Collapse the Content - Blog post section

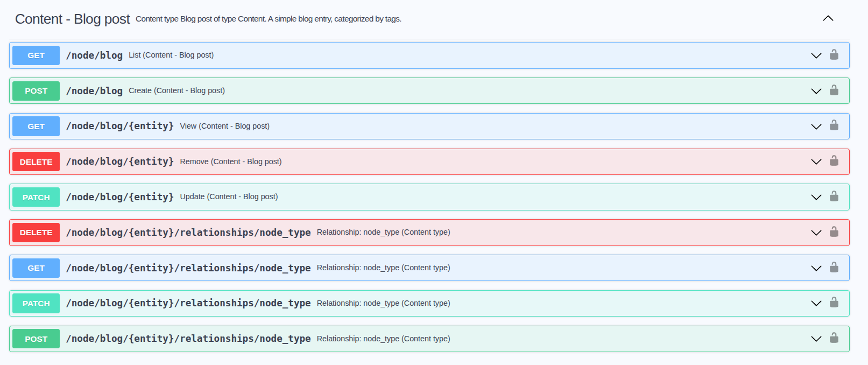tap(828, 19)
